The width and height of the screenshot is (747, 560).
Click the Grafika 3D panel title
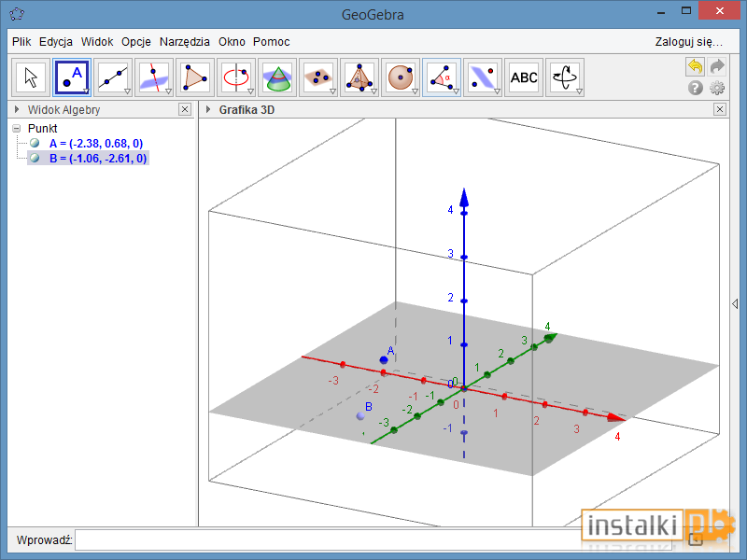247,110
